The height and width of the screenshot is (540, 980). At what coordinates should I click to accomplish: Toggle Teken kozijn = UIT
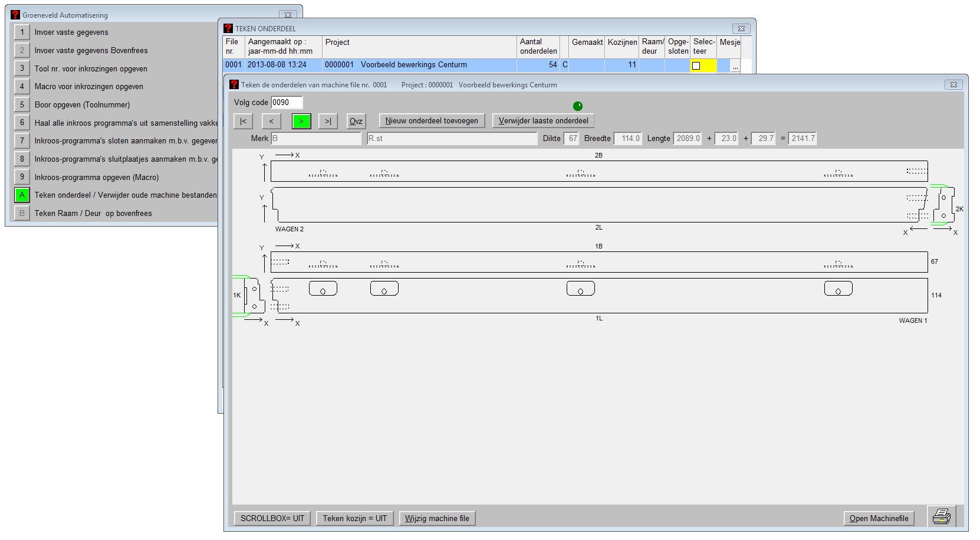coord(354,518)
